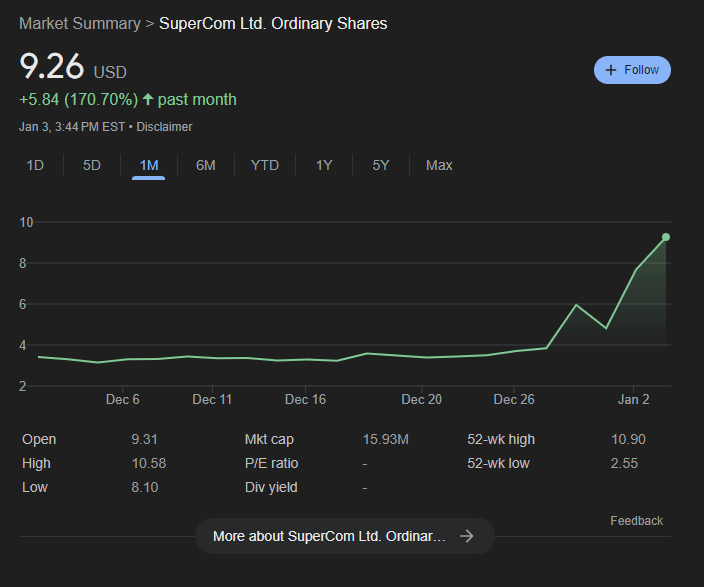Click the Feedback link
Image resolution: width=704 pixels, height=587 pixels.
[x=636, y=521]
